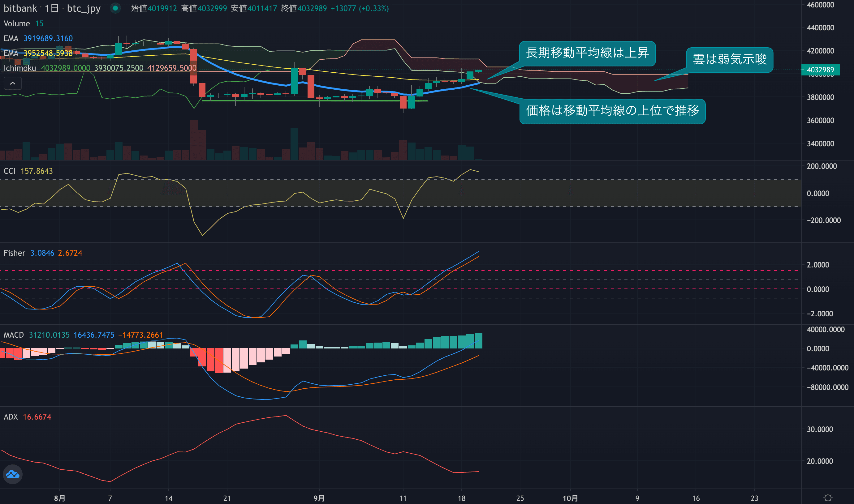Select the Ichimoku indicator legend

[20, 68]
